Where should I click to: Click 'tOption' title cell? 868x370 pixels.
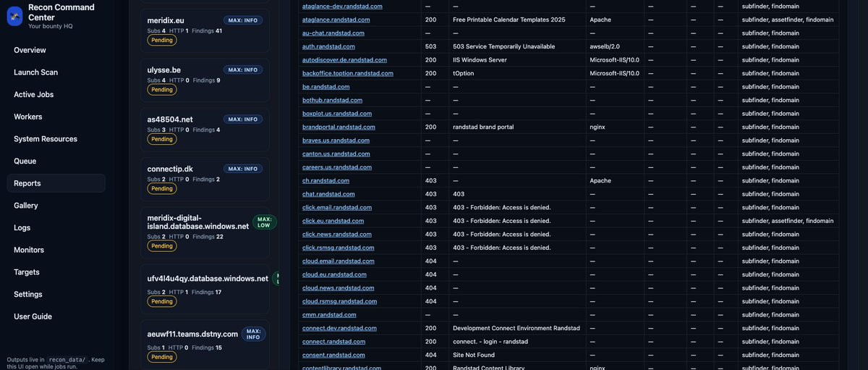click(464, 73)
